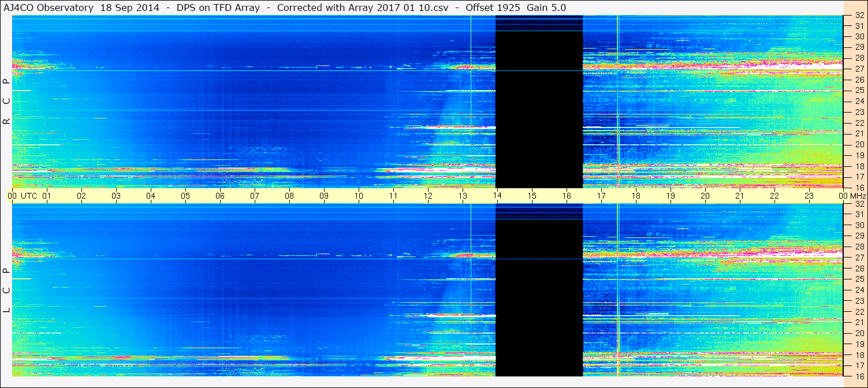Click the vertical RCP panel label
The image size is (868, 388).
pos(6,101)
